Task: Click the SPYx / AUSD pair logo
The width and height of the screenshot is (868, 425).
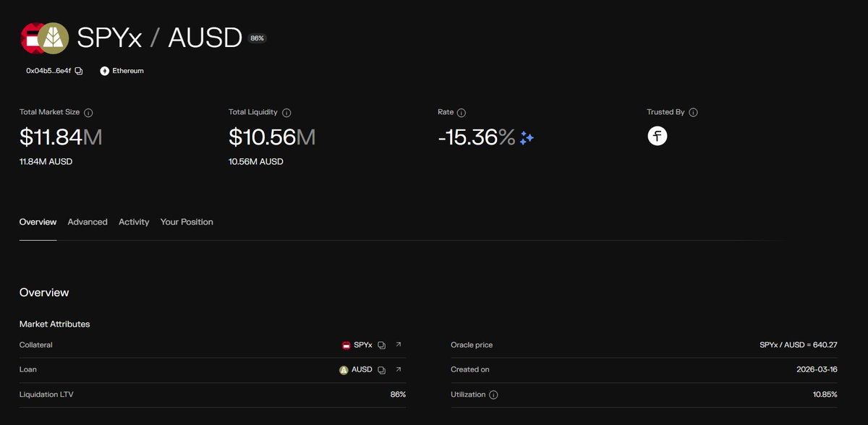Action: click(45, 38)
